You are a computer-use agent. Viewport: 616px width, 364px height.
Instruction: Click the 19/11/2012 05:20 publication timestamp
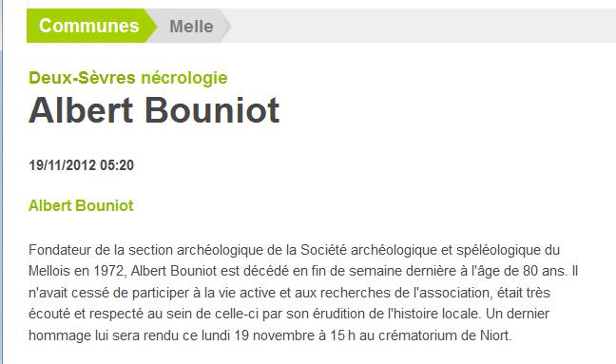tap(82, 165)
